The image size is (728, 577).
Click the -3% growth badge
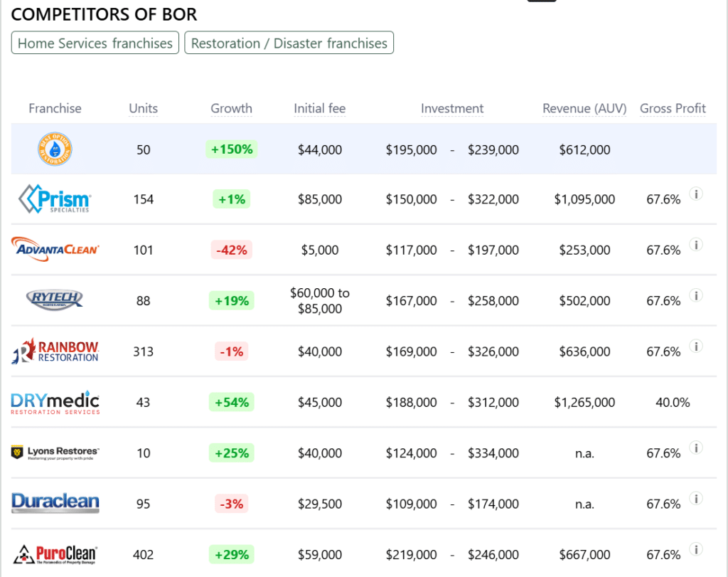coord(231,504)
